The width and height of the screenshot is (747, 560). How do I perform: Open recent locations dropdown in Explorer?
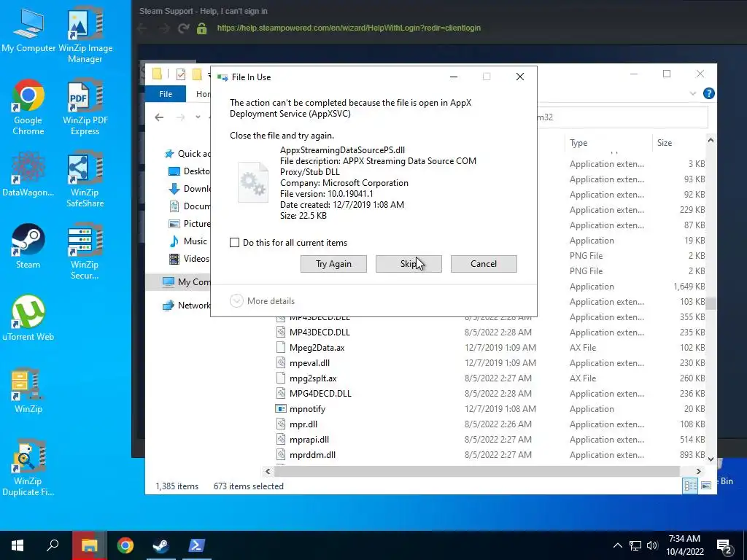(198, 117)
